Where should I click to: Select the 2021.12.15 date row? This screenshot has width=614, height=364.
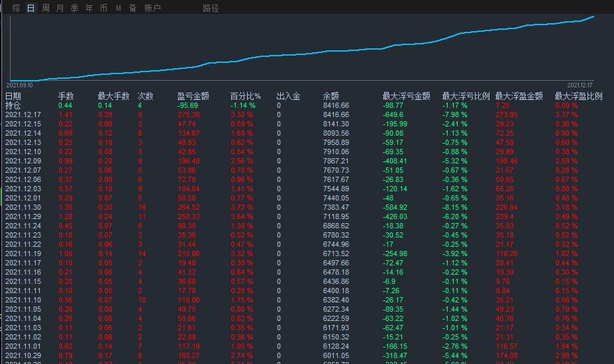pos(23,124)
